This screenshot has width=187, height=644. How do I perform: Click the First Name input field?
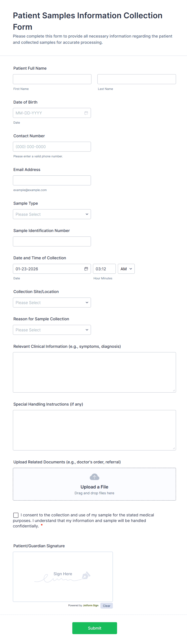click(52, 79)
